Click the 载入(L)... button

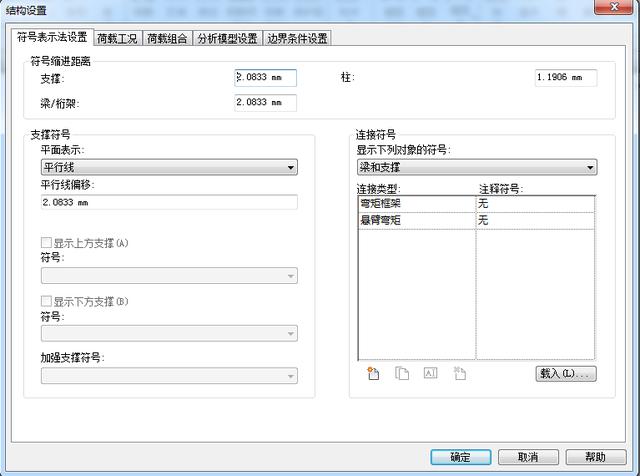pos(566,373)
